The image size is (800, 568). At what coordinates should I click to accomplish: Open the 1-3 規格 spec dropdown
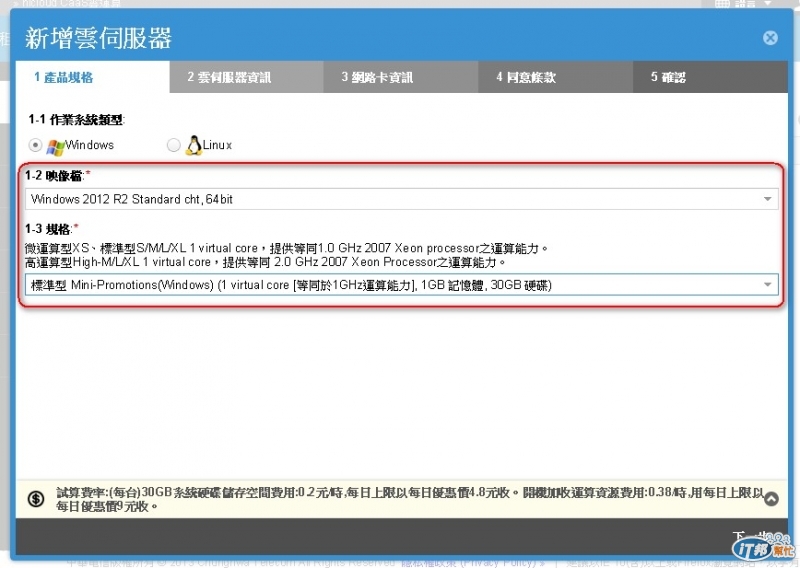pyautogui.click(x=402, y=285)
